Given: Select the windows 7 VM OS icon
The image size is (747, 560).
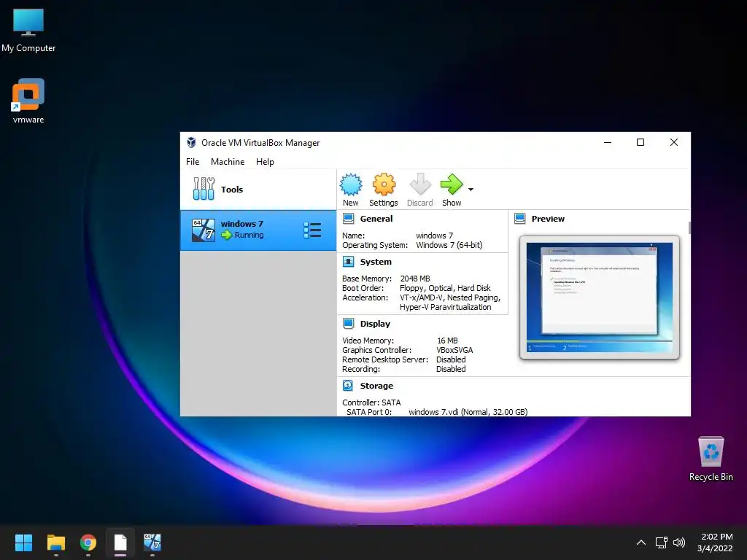Looking at the screenshot, I should pos(204,230).
